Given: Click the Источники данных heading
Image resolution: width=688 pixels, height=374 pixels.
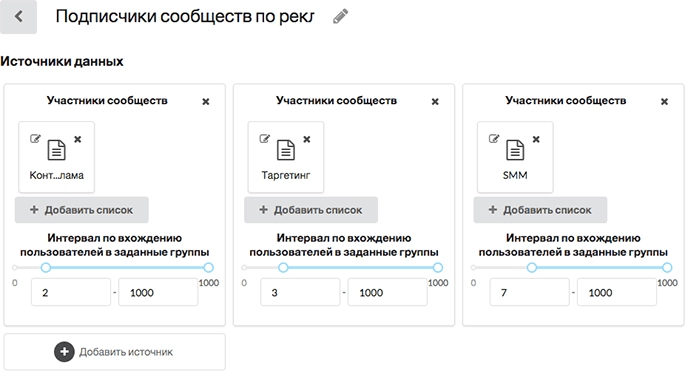Looking at the screenshot, I should pos(62,61).
